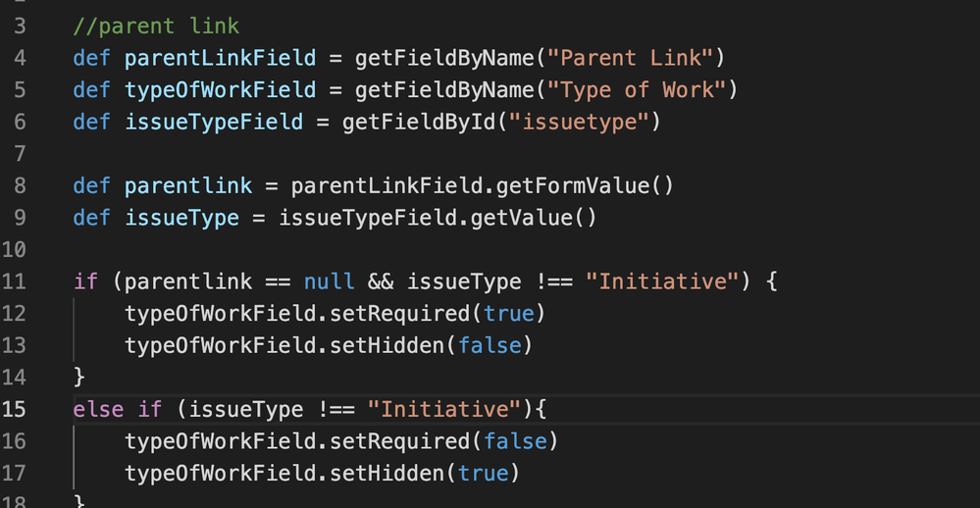Click the true value in setHidden on line 17
The height and width of the screenshot is (508, 980).
click(x=483, y=474)
